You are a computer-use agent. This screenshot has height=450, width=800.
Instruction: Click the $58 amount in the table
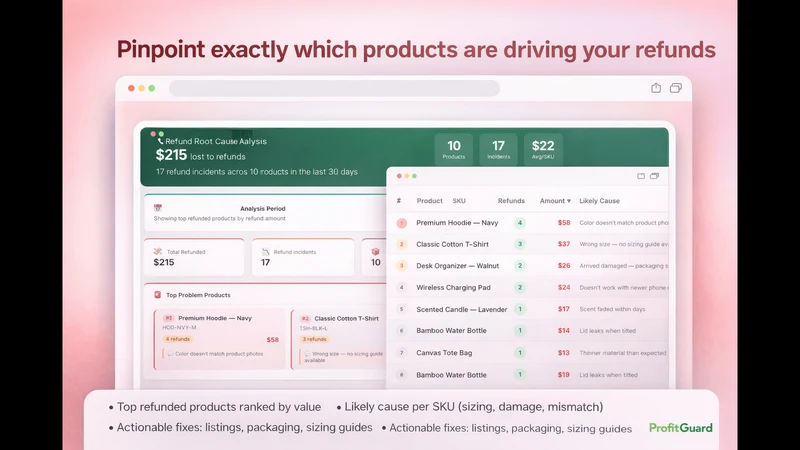[564, 222]
